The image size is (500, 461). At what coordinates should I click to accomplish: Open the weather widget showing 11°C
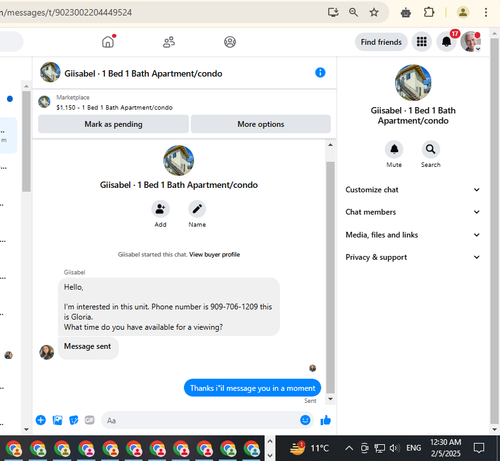click(309, 448)
